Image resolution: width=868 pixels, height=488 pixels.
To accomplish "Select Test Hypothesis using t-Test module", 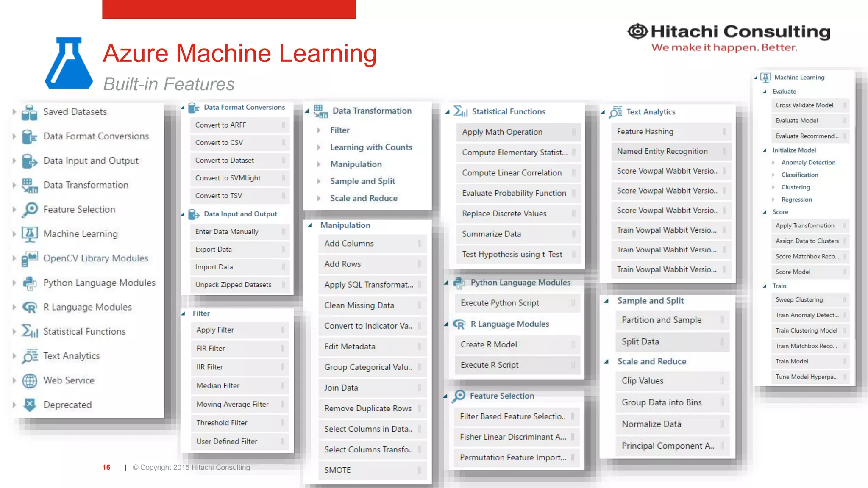I will [x=518, y=255].
